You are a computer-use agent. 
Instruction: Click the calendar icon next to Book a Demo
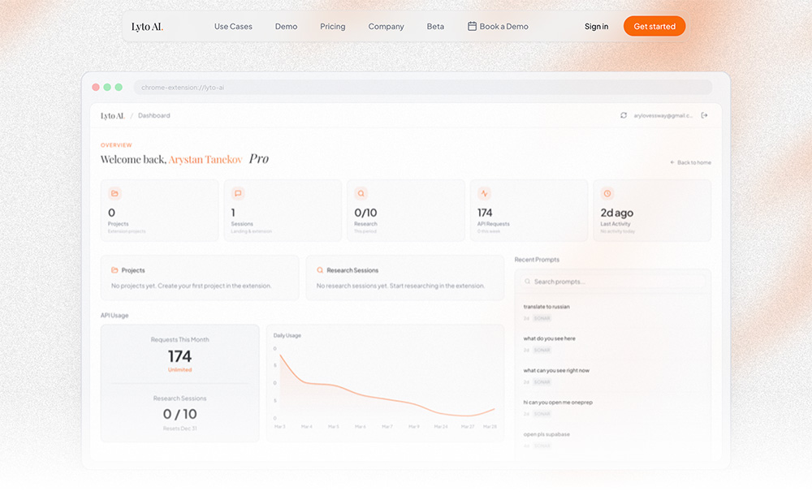[x=472, y=26]
